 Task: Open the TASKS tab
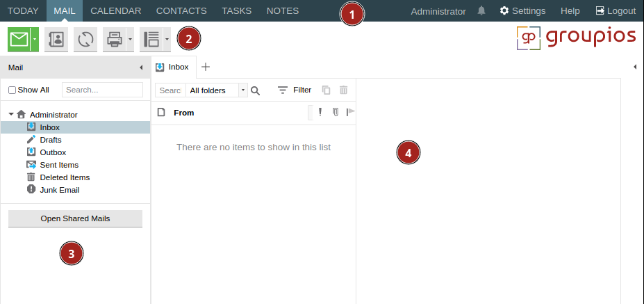click(237, 10)
